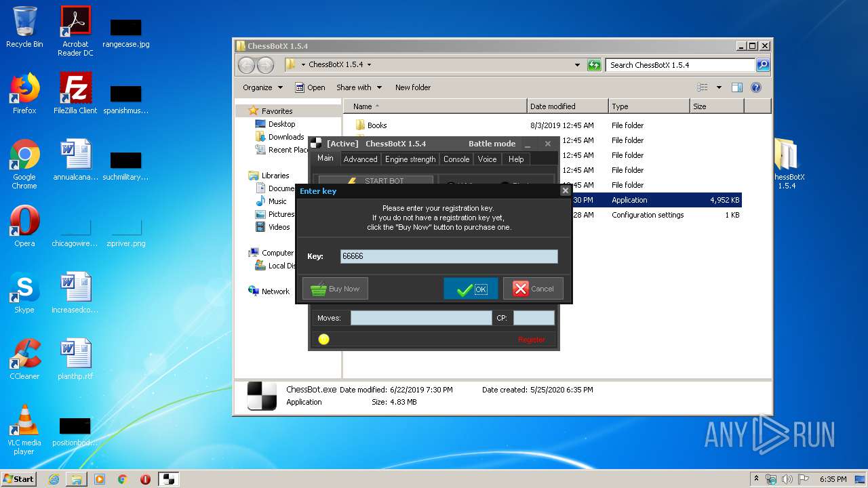
Task: Change the view with the views icon
Action: [703, 87]
